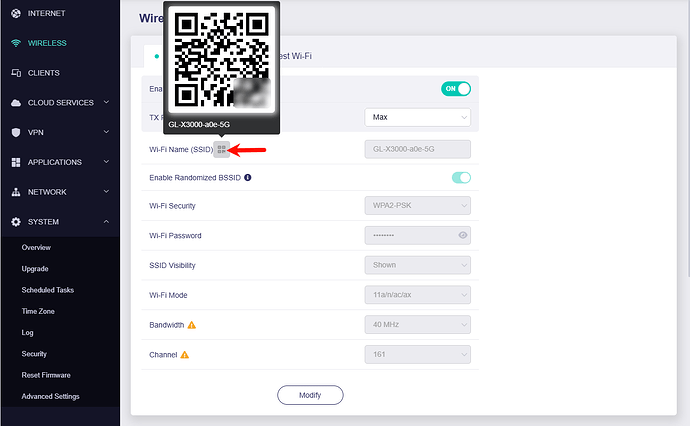Open the TX Power Max dropdown
Screen dimensions: 690x426
click(418, 117)
